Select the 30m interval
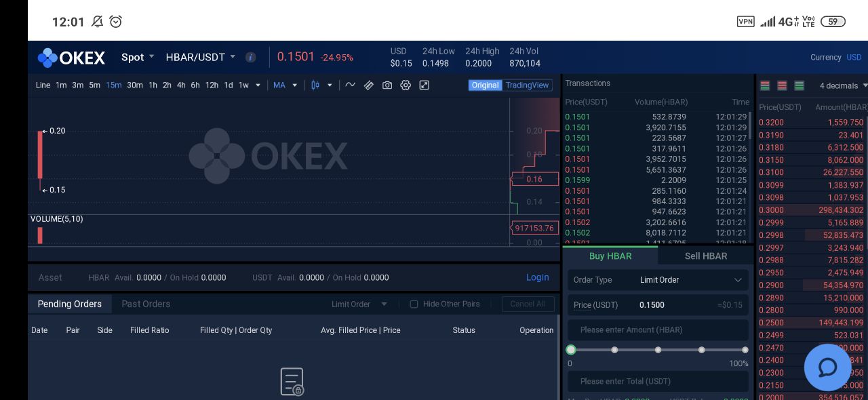Screen dimensions: 868x400 (135, 85)
